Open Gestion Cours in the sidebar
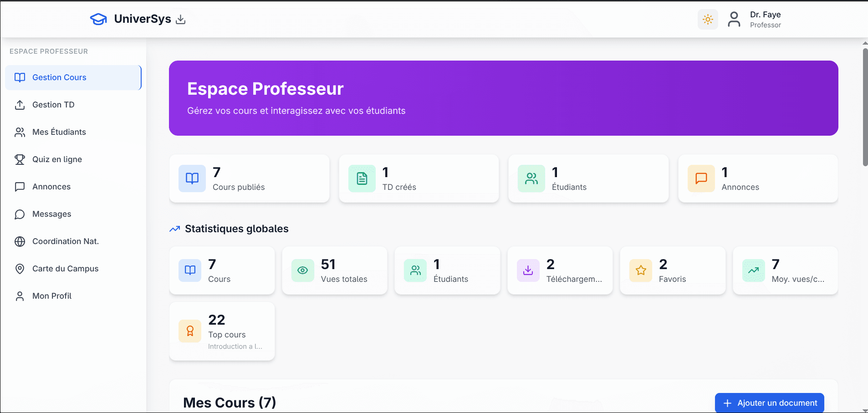The height and width of the screenshot is (413, 868). tap(73, 77)
